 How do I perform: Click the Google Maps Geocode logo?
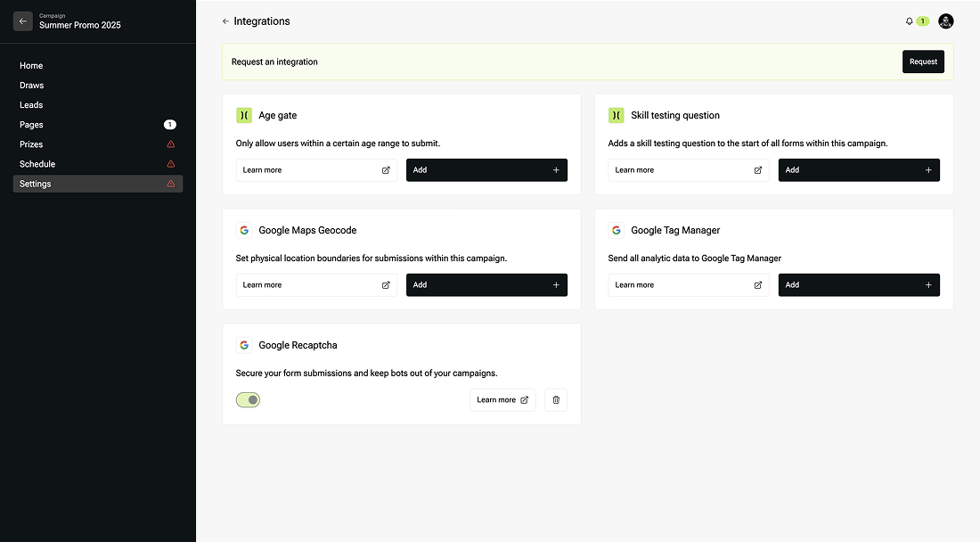[x=244, y=230]
